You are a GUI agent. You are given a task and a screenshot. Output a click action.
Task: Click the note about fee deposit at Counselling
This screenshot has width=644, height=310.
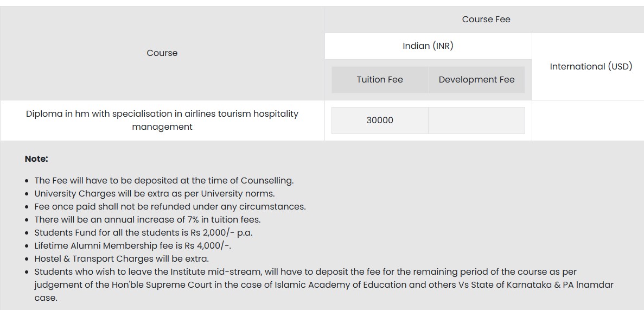164,181
